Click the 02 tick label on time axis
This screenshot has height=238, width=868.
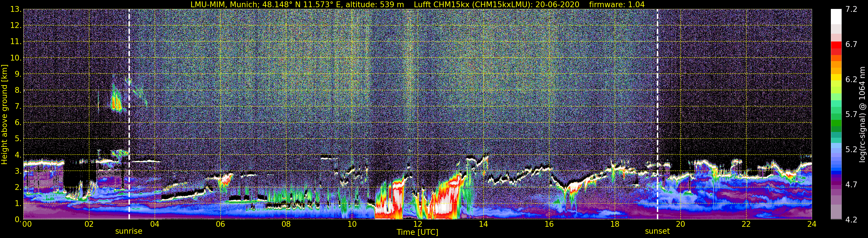click(x=89, y=224)
